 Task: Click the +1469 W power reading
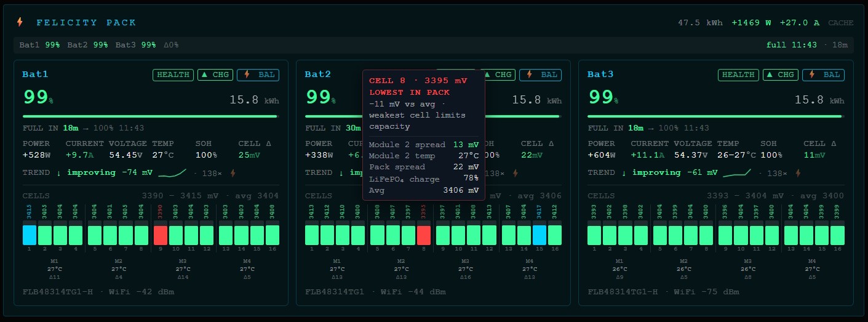coord(751,23)
